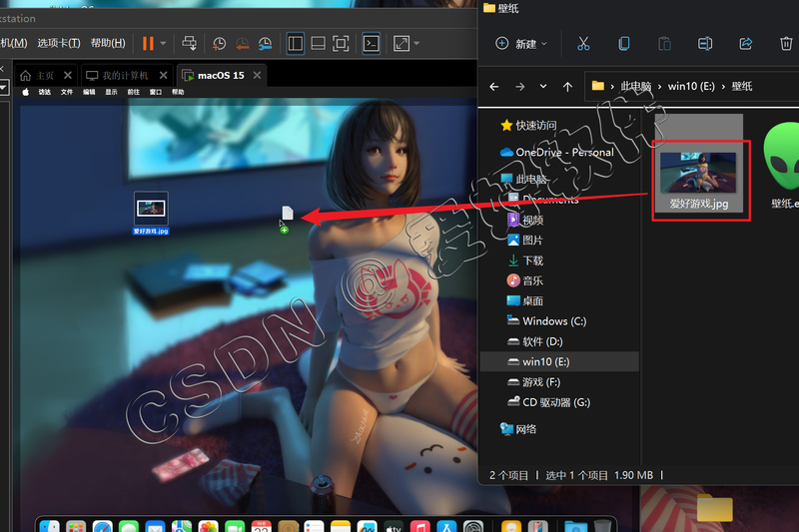Close the macOS 15 tab
Image resolution: width=799 pixels, height=532 pixels.
[x=257, y=75]
